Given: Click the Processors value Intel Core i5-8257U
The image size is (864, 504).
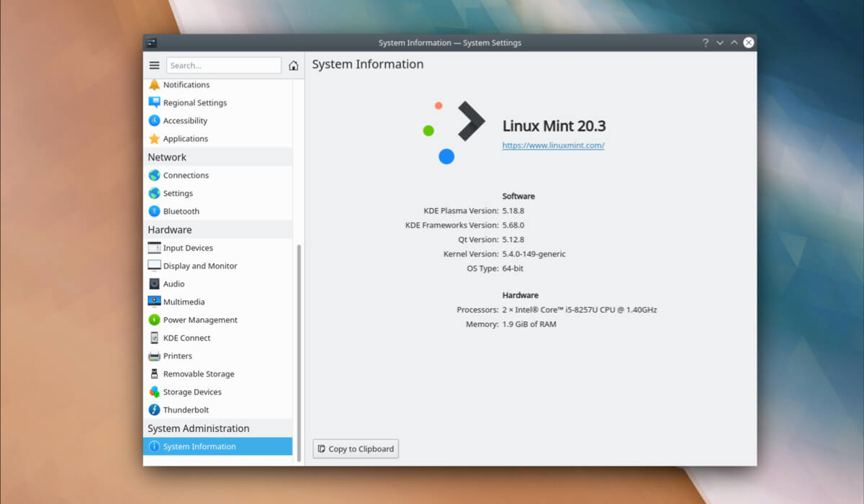Looking at the screenshot, I should 580,310.
